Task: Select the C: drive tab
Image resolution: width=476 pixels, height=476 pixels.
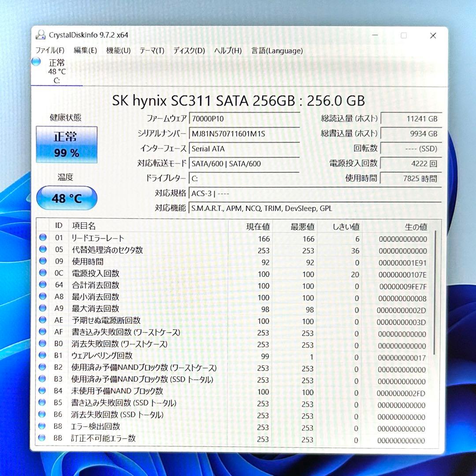Action: [56, 71]
